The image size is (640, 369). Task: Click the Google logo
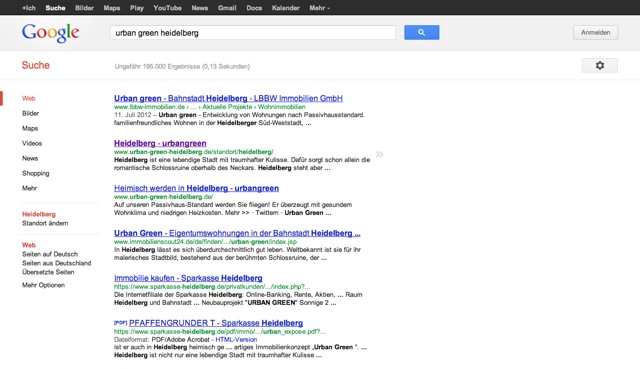point(51,33)
